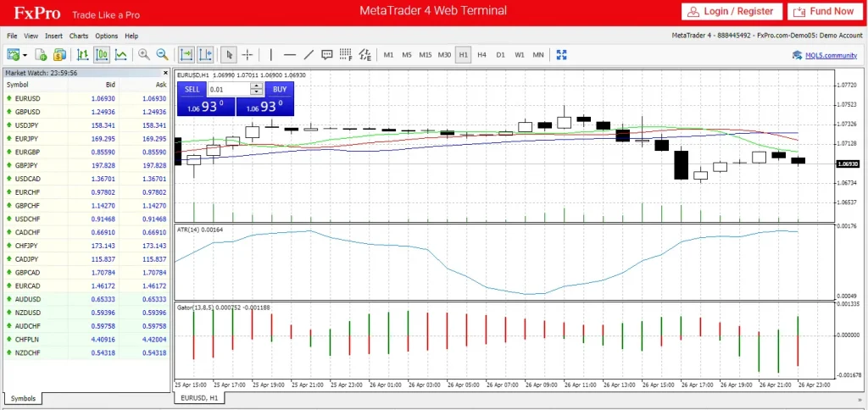Switch to M30 timeframe
This screenshot has height=410, width=868.
pos(444,55)
